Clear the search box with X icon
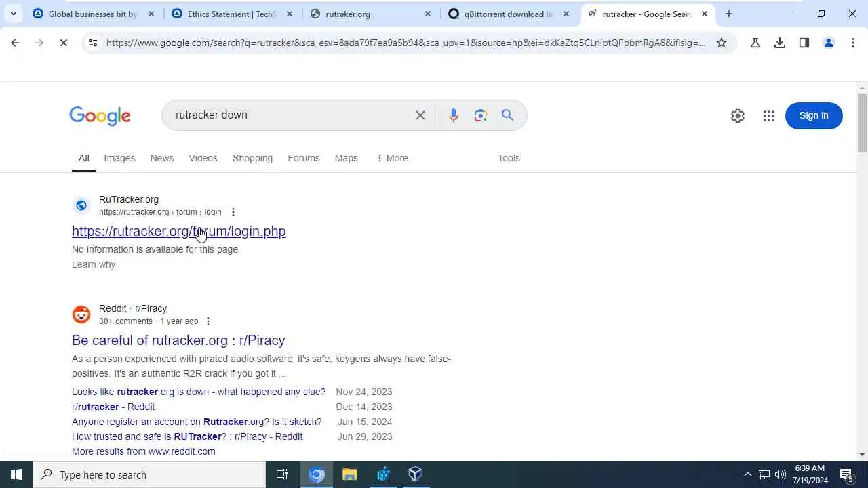The width and height of the screenshot is (868, 488). tap(420, 115)
